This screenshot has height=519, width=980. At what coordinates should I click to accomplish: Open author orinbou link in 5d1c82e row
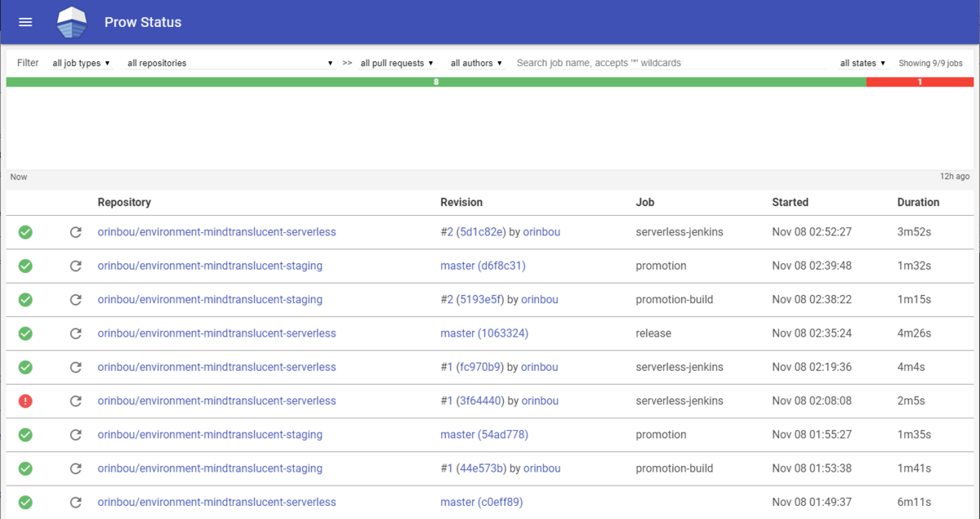point(541,232)
